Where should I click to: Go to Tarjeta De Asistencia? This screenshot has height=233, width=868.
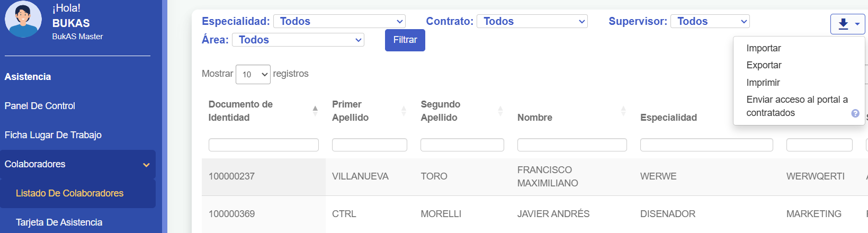[59, 222]
